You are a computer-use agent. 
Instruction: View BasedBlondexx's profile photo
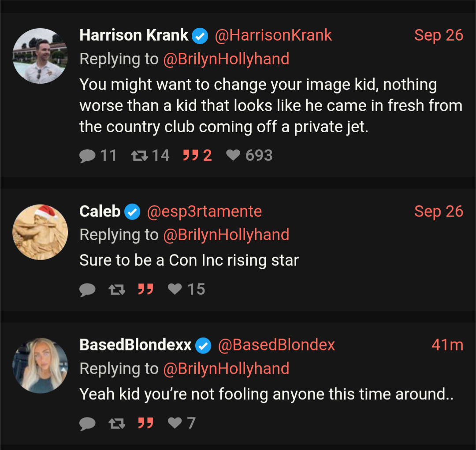(40, 365)
